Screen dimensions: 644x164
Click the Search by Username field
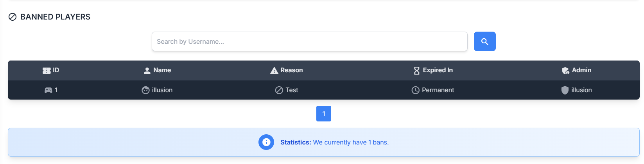click(x=309, y=41)
